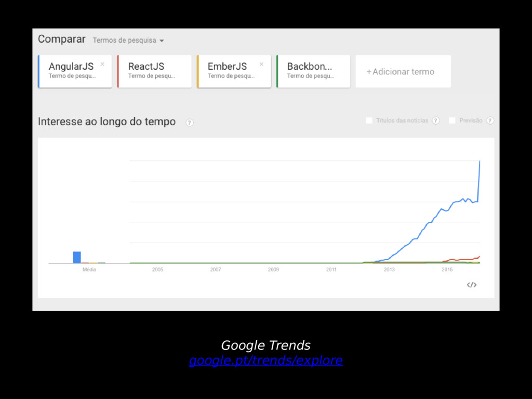The height and width of the screenshot is (399, 532).
Task: Select the EmberJS search term card
Action: 234,71
